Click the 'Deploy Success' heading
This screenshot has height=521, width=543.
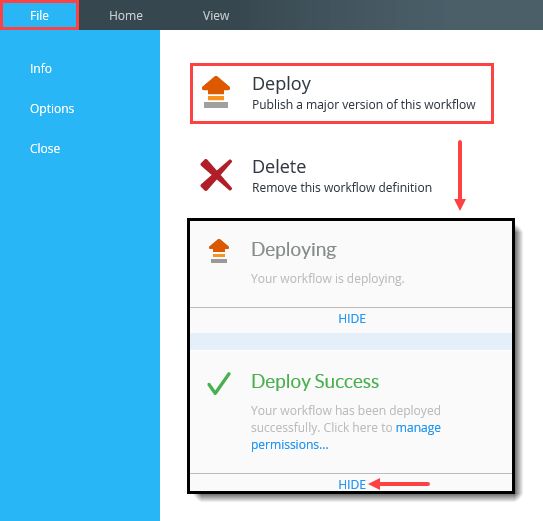pyautogui.click(x=315, y=381)
